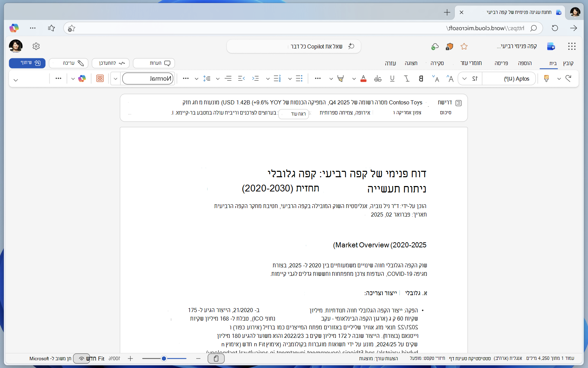Expand the styles gallery arrow
This screenshot has height=368, width=588.
tap(115, 79)
